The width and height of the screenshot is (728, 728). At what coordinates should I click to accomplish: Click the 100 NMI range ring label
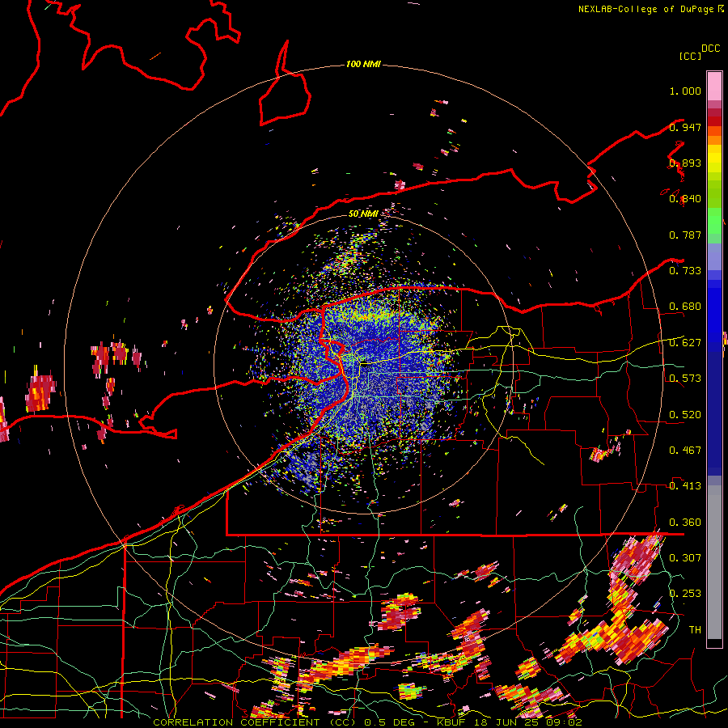[x=363, y=64]
